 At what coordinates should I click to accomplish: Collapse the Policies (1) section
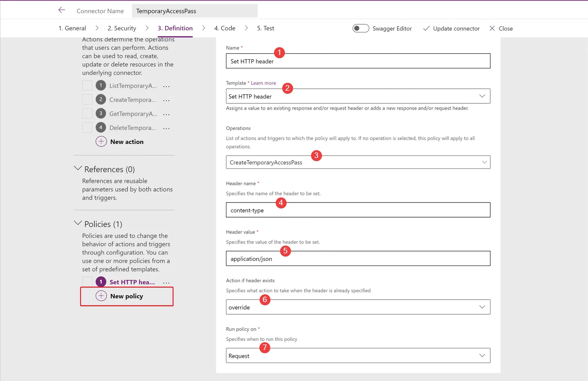[78, 223]
